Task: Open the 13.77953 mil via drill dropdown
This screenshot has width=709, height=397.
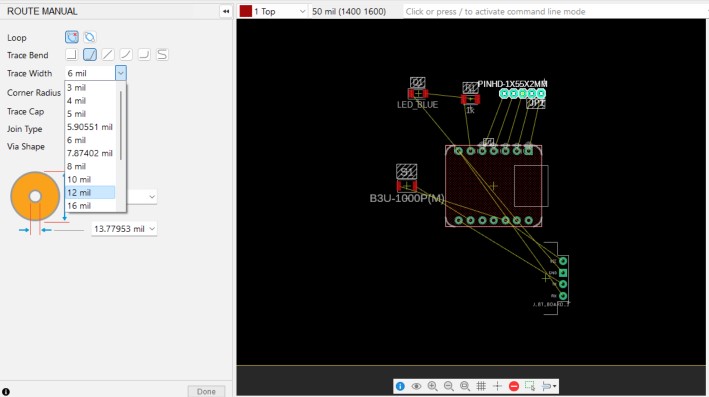Action: pyautogui.click(x=124, y=229)
